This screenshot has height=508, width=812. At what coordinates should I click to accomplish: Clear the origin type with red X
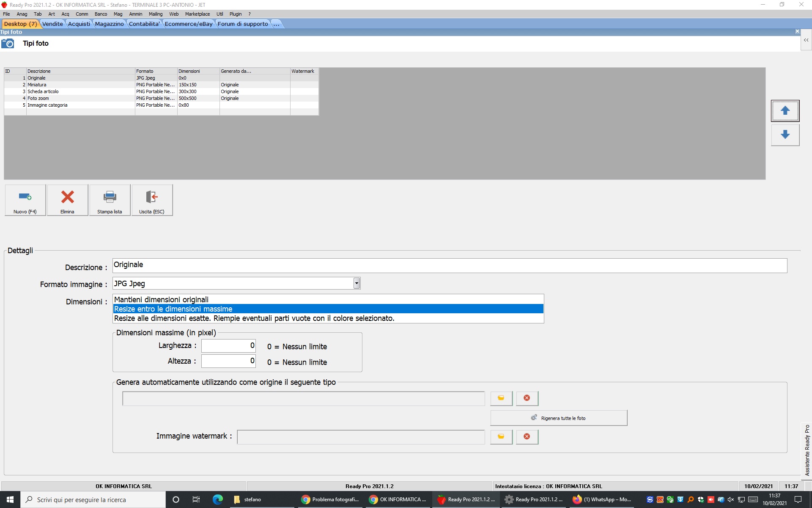point(527,398)
